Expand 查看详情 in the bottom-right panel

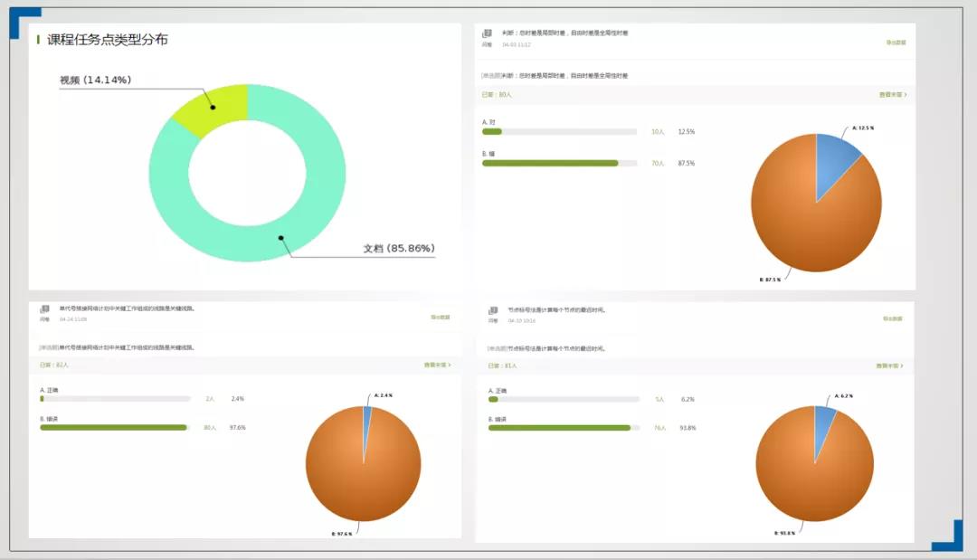[x=889, y=366]
